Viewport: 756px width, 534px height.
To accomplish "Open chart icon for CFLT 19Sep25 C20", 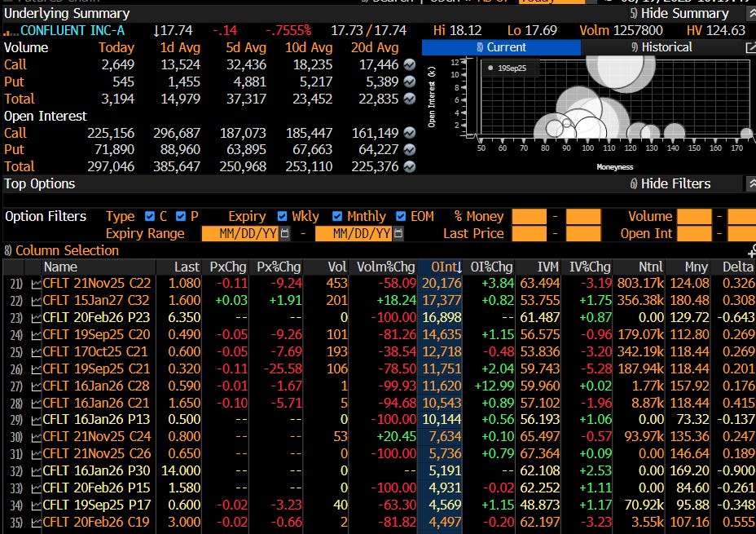I will pos(36,335).
